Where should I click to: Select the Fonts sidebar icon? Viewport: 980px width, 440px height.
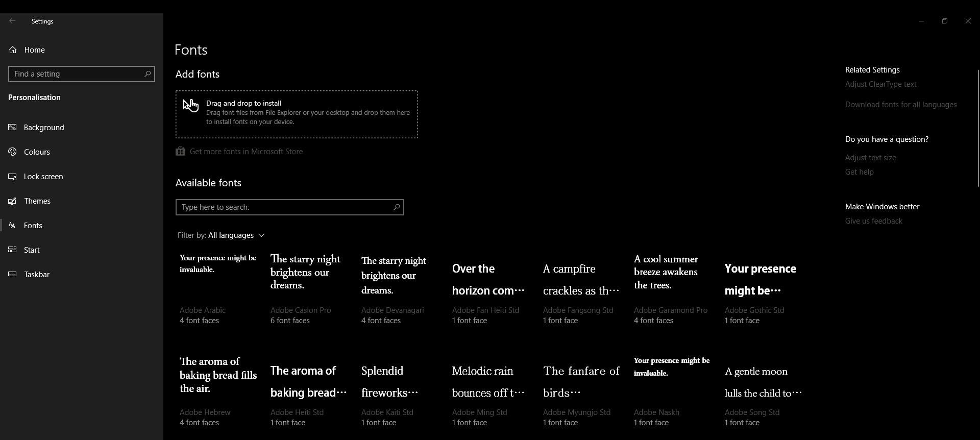(12, 225)
